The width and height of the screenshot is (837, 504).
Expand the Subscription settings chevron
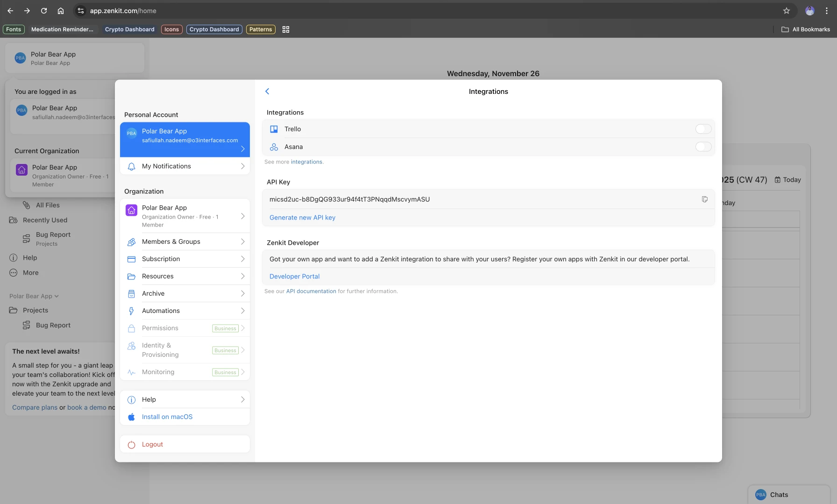[242, 259]
